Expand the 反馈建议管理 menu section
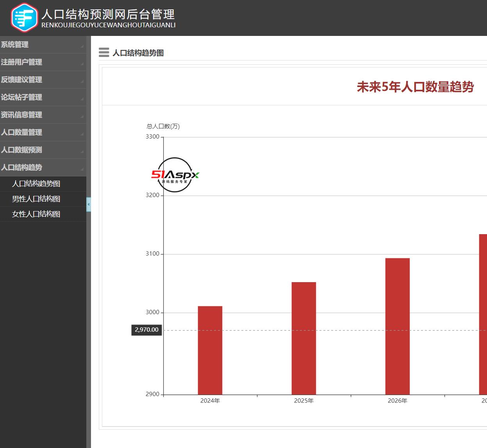The width and height of the screenshot is (487, 448). tap(43, 80)
